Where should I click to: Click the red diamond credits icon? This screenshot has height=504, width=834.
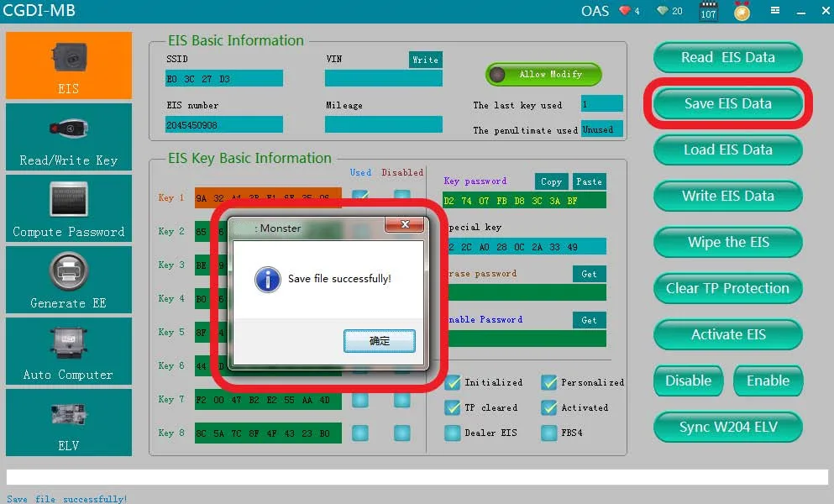[x=625, y=11]
